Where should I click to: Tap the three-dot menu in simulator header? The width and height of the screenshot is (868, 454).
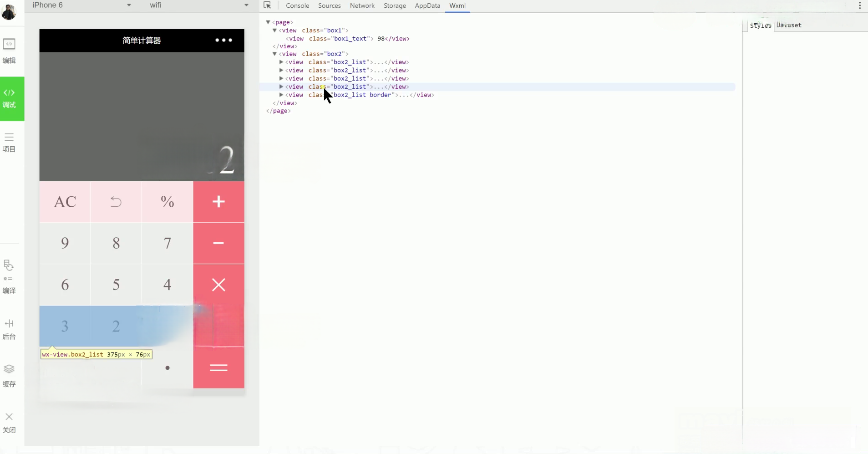[x=223, y=40]
